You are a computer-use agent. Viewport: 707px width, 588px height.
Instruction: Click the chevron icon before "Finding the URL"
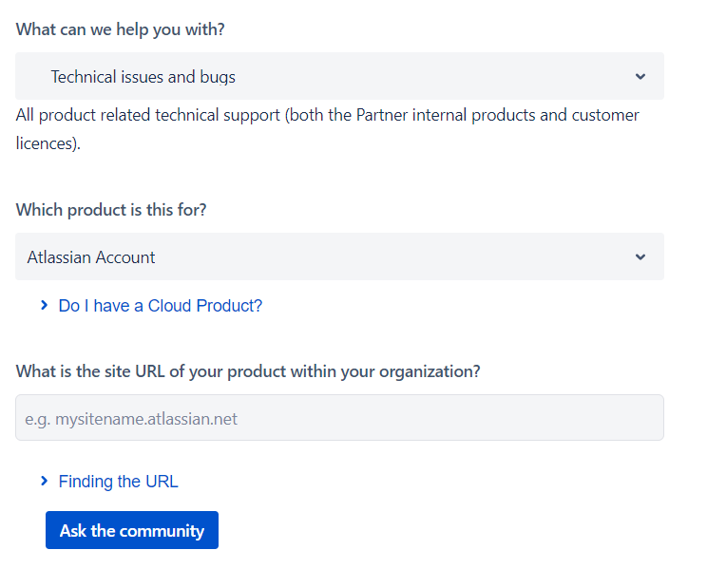pyautogui.click(x=44, y=482)
